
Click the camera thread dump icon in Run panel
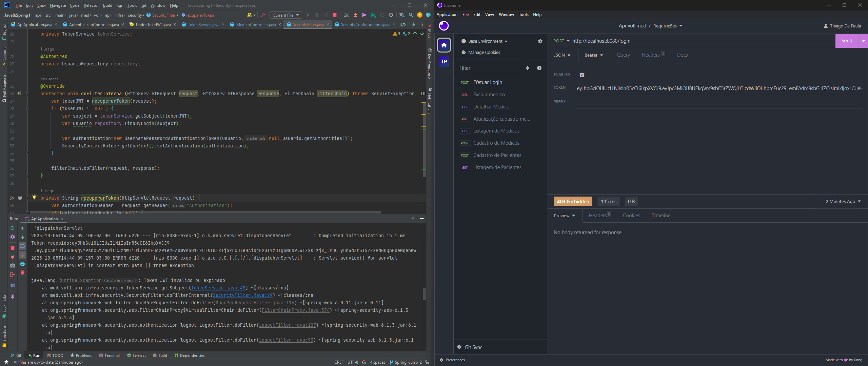point(13,266)
